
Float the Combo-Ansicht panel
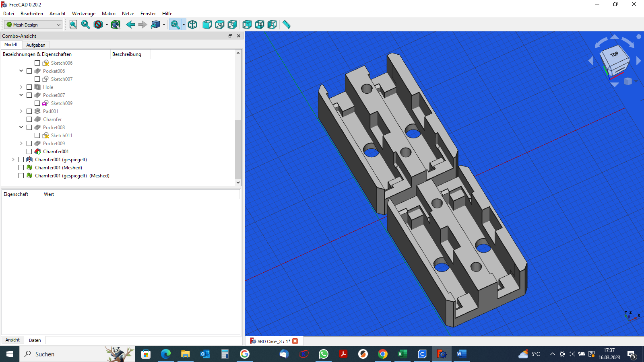pyautogui.click(x=230, y=36)
